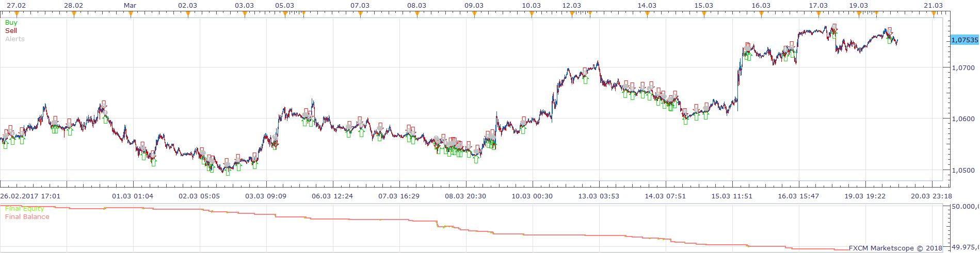The image size is (980, 253).
Task: Click the orange date marker under 27.02
Action: pos(17,14)
